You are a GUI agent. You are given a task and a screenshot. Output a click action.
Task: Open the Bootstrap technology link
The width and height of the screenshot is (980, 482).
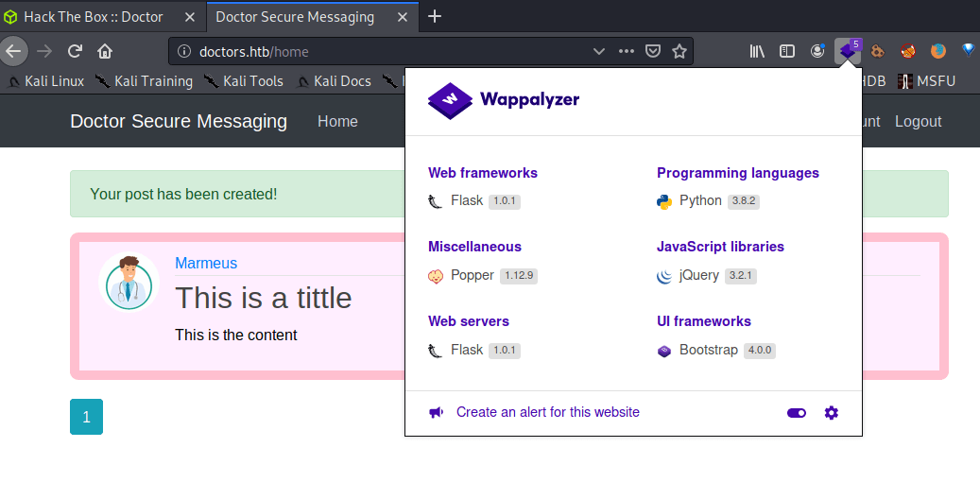tap(709, 350)
